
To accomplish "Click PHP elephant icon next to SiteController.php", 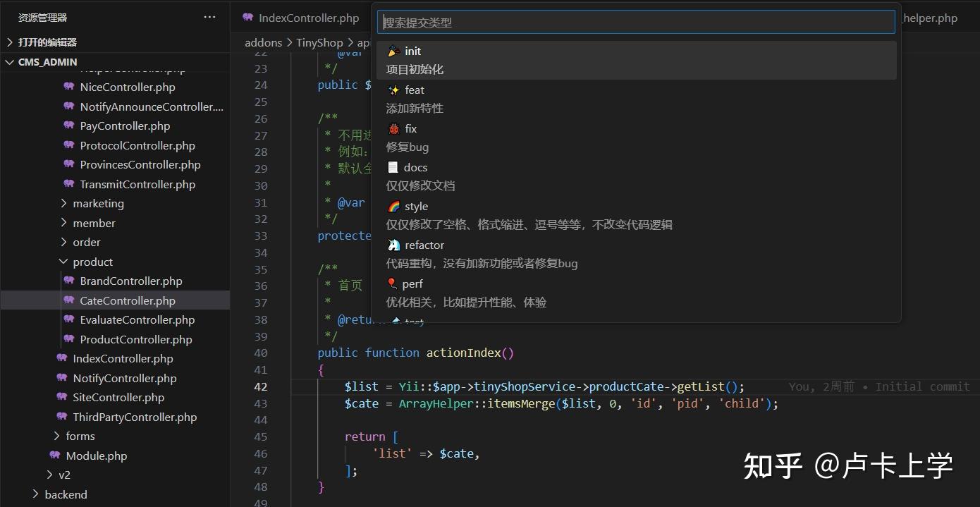I will pos(61,397).
